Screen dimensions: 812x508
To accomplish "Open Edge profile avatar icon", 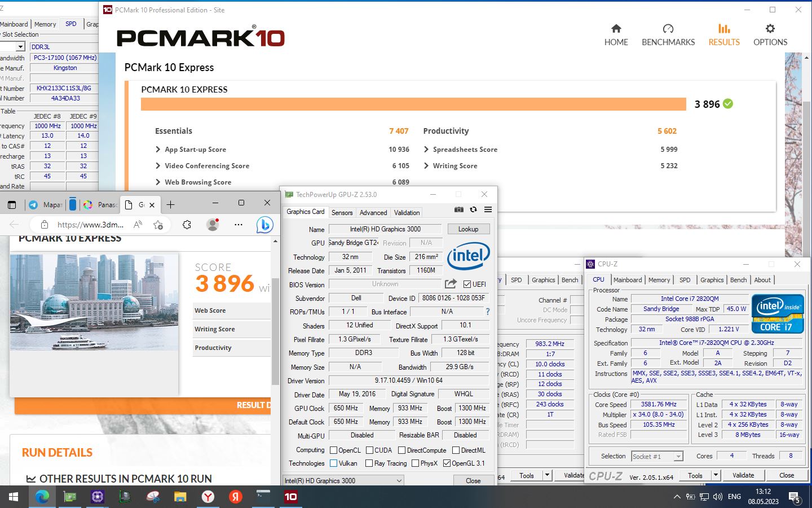I will (213, 225).
